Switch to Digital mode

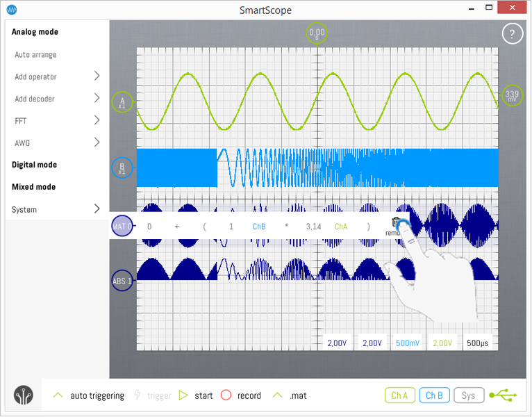tap(34, 165)
